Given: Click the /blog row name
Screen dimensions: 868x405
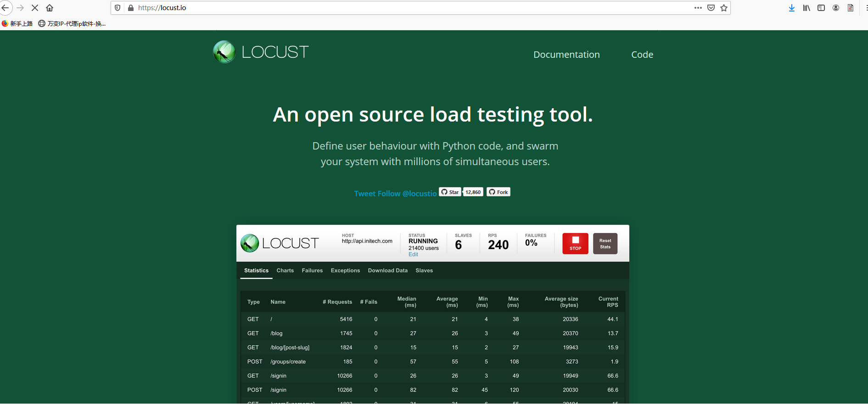Looking at the screenshot, I should pos(276,333).
